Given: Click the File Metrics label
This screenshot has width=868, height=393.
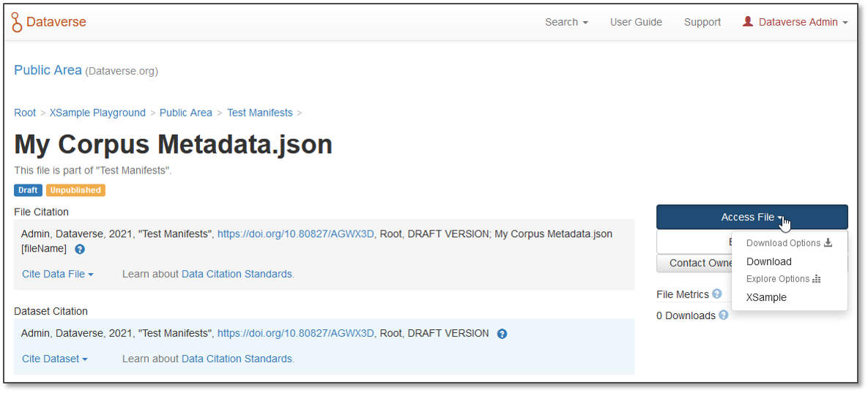Looking at the screenshot, I should [683, 294].
